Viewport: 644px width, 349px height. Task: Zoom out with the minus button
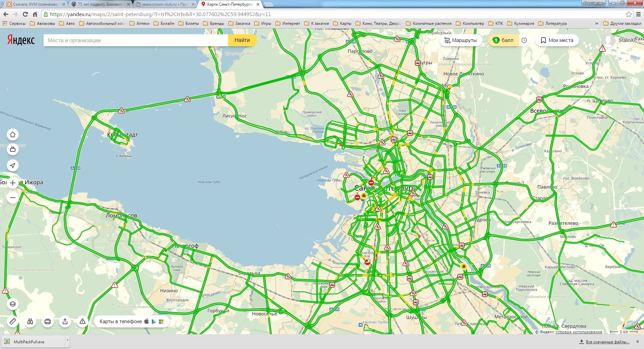[13, 198]
